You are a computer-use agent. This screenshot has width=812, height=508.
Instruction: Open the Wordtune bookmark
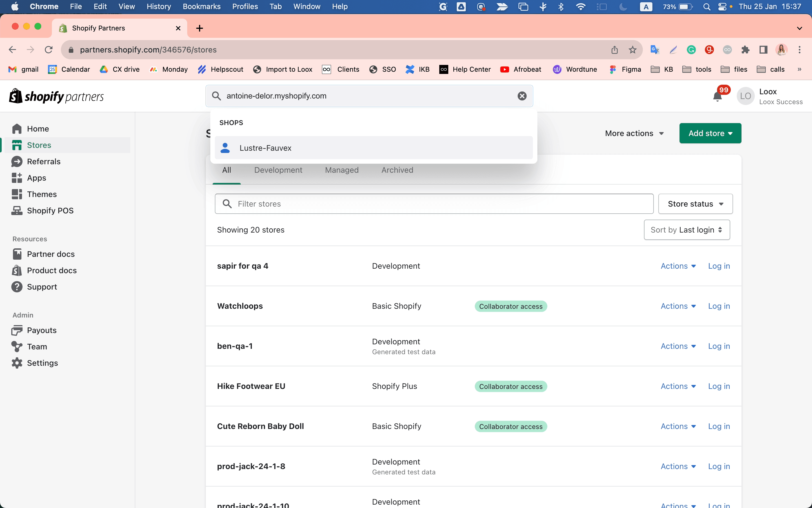575,69
